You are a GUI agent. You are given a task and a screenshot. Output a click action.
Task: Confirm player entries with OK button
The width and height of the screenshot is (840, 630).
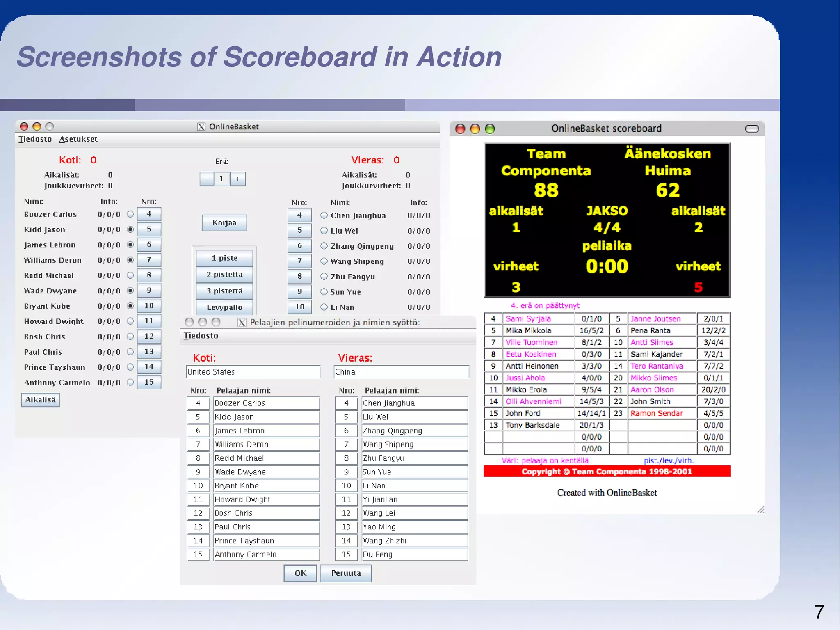[x=300, y=573]
